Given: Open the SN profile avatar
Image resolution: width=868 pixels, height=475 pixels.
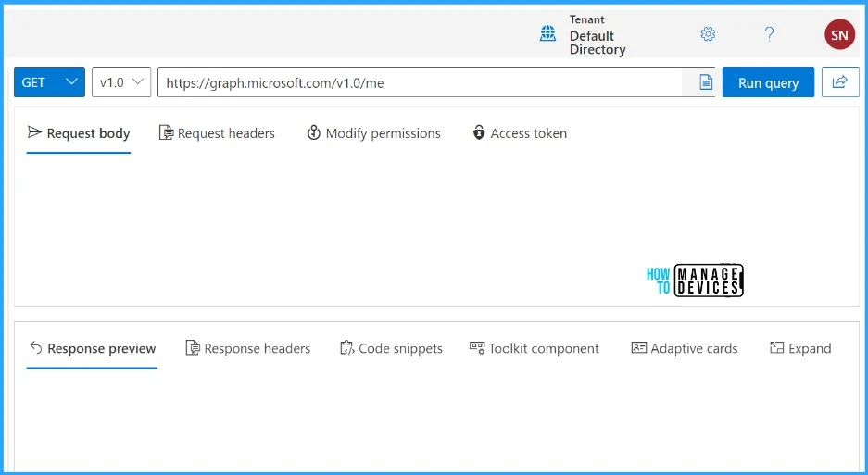Looking at the screenshot, I should (839, 34).
